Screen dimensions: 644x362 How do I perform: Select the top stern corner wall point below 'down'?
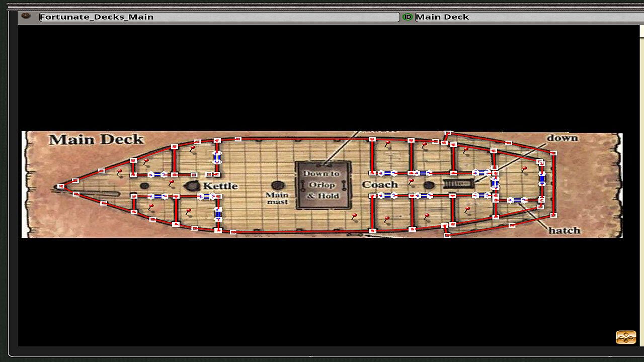coord(553,153)
